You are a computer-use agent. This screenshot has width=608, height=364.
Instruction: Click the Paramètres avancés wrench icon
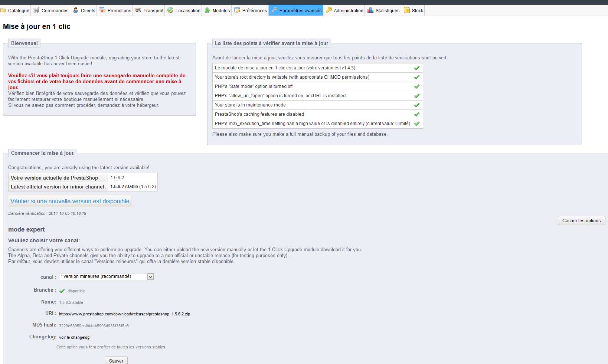(x=274, y=10)
